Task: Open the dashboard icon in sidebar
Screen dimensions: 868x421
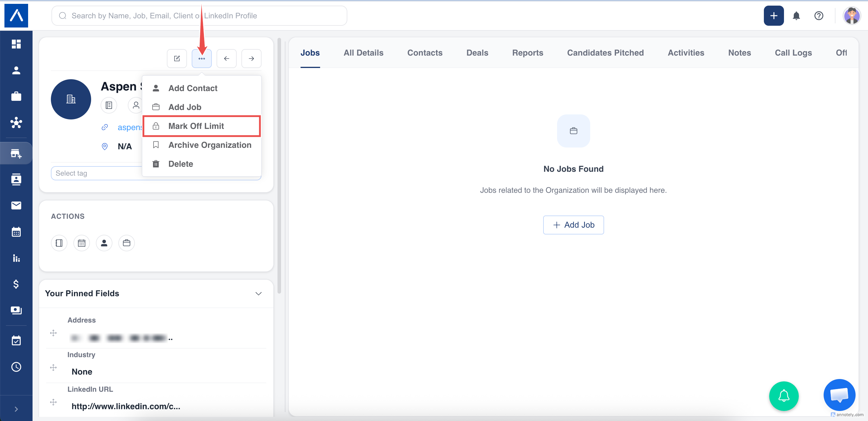Action: (16, 44)
